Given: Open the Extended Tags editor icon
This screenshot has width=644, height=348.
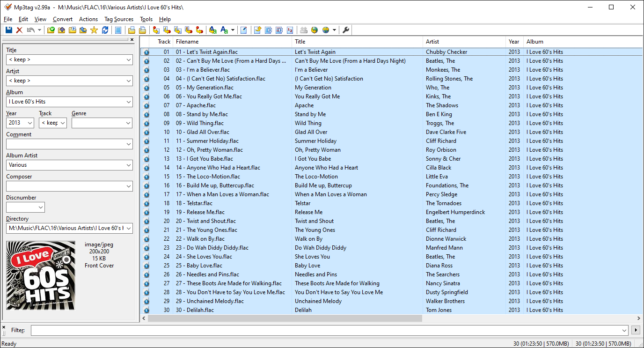Looking at the screenshot, I should [243, 30].
